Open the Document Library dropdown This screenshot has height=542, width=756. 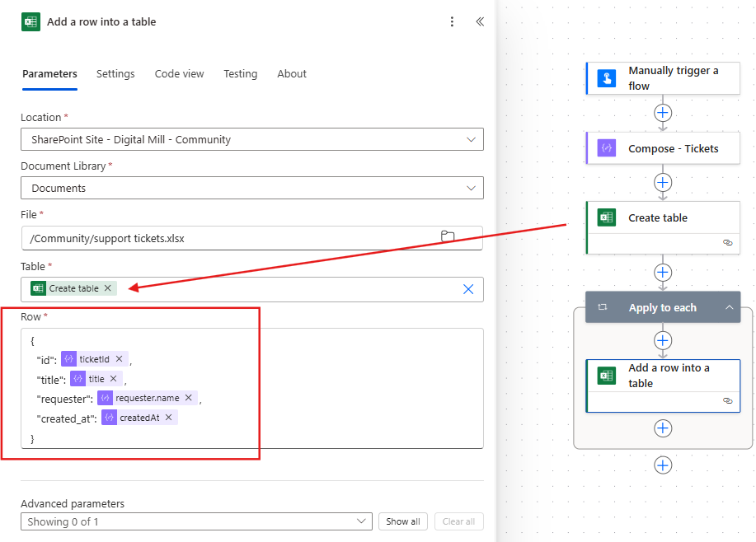coord(471,188)
